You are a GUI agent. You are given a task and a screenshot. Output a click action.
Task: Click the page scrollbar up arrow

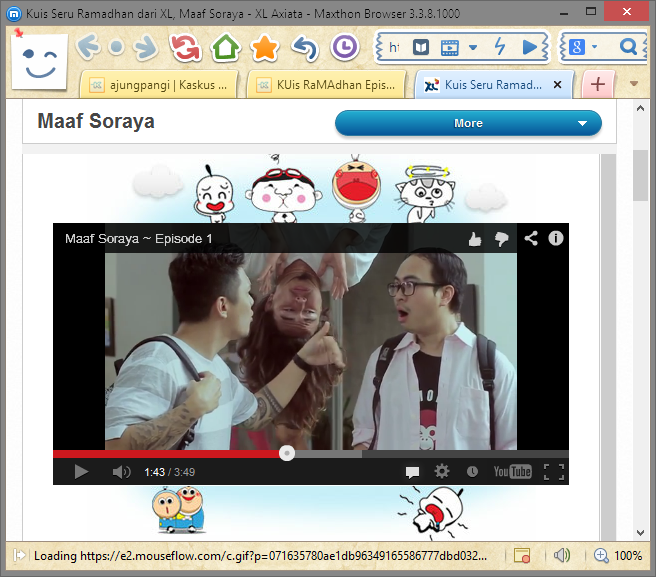640,108
